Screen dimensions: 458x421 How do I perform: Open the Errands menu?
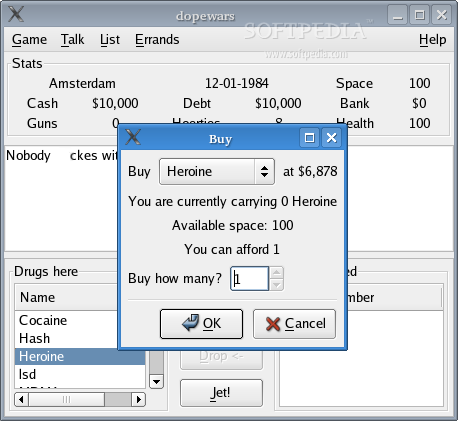click(x=157, y=40)
